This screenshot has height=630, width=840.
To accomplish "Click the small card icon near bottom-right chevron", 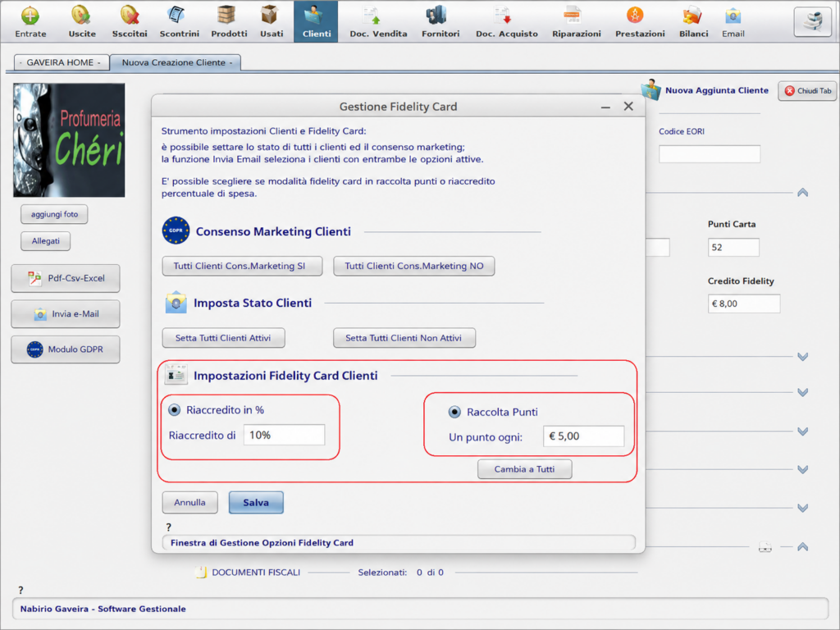I will (765, 547).
